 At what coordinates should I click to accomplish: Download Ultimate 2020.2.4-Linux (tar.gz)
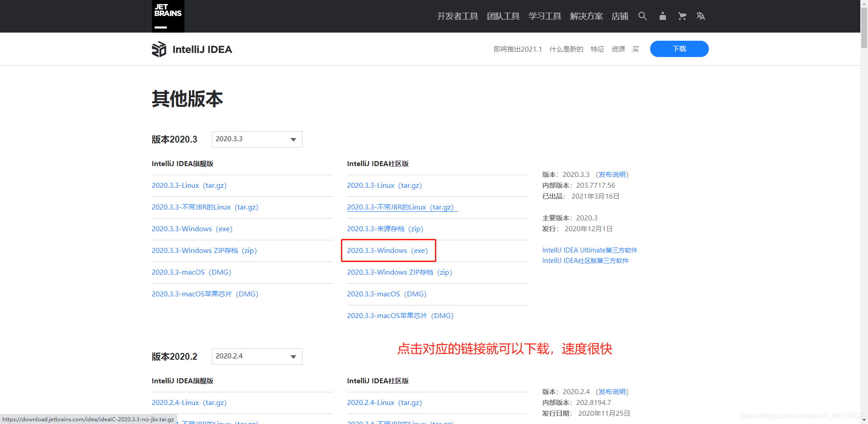point(189,403)
